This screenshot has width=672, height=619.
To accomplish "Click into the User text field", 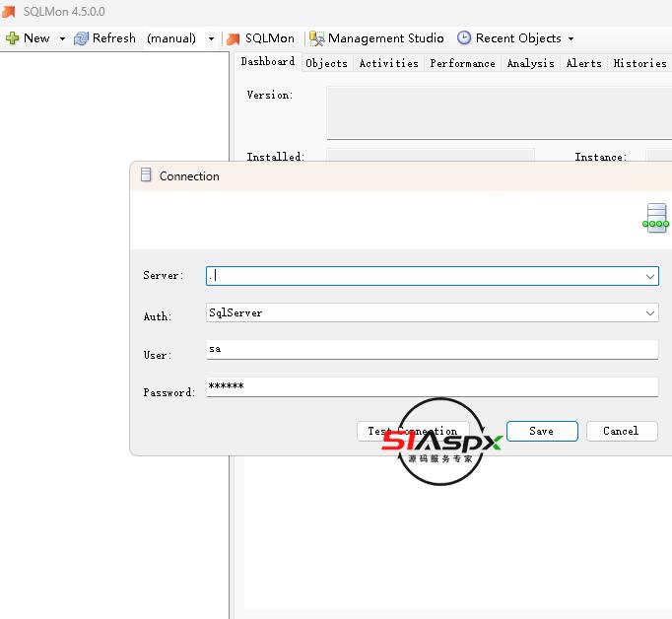I will [x=432, y=349].
